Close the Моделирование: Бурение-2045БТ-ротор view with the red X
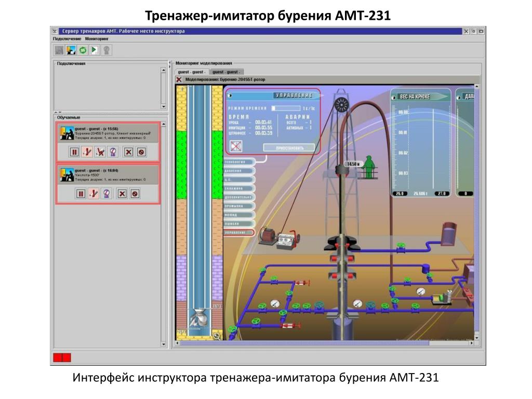Viewport: 532px width, 399px height. (179, 79)
